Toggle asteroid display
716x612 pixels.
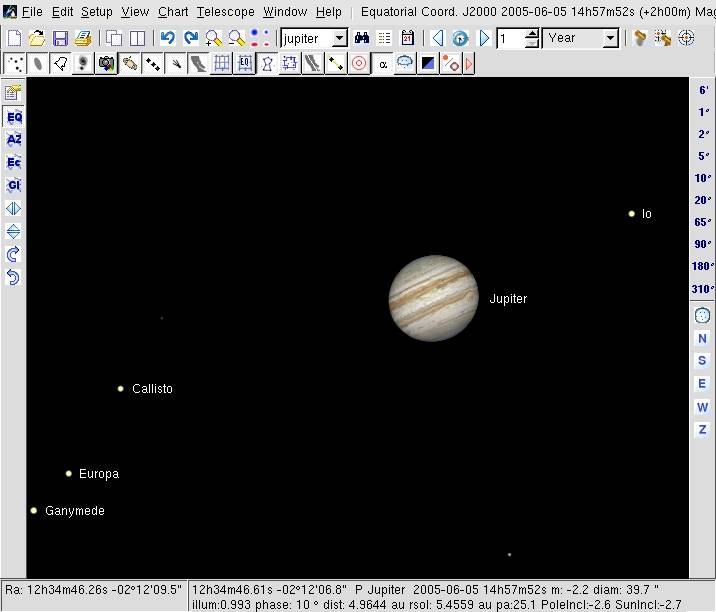(152, 64)
